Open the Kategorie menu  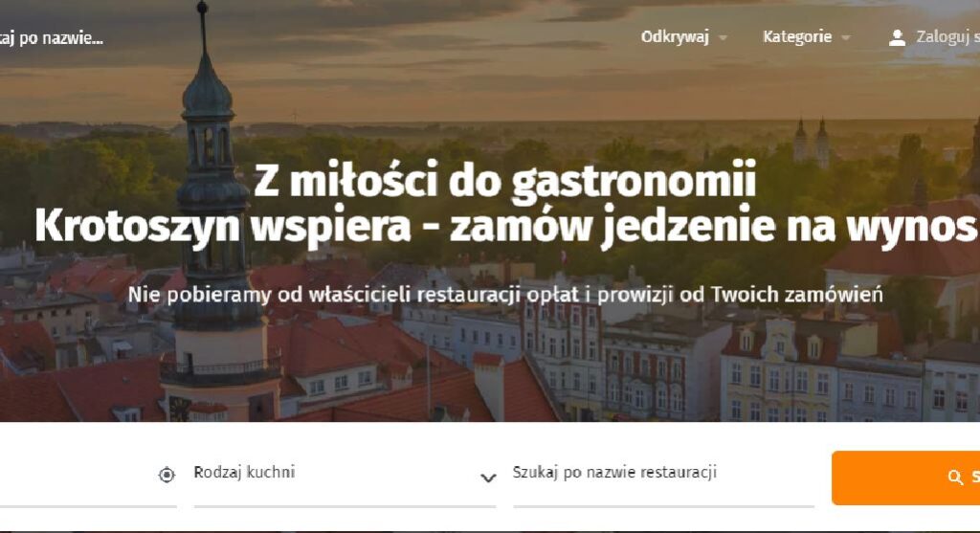tap(797, 37)
